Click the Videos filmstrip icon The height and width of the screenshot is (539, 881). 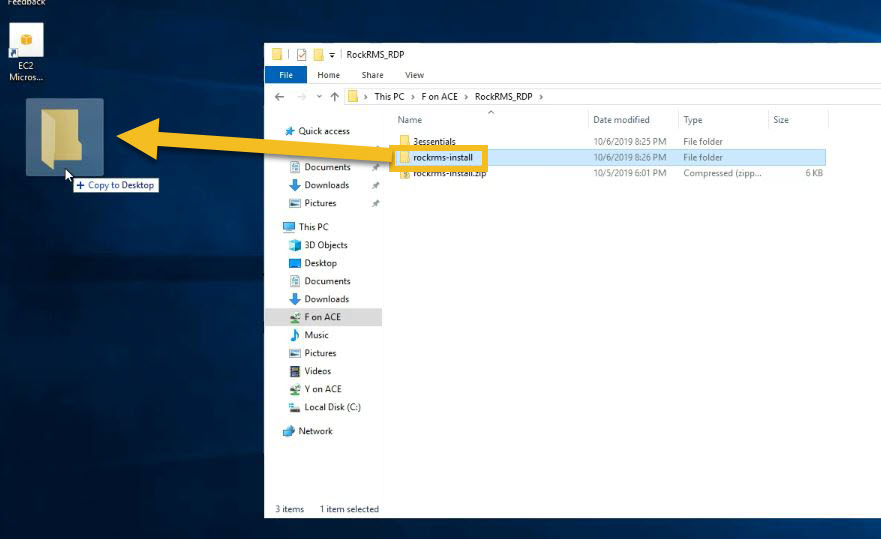click(x=294, y=371)
